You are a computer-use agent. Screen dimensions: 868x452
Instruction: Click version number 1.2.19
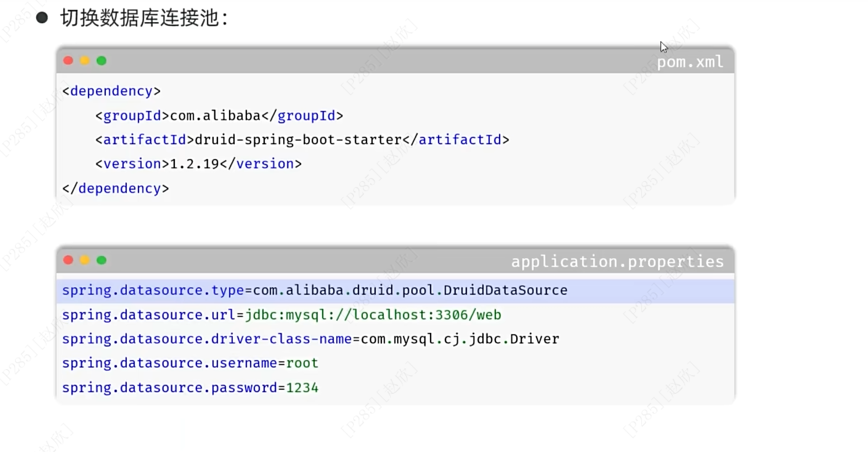pyautogui.click(x=194, y=164)
